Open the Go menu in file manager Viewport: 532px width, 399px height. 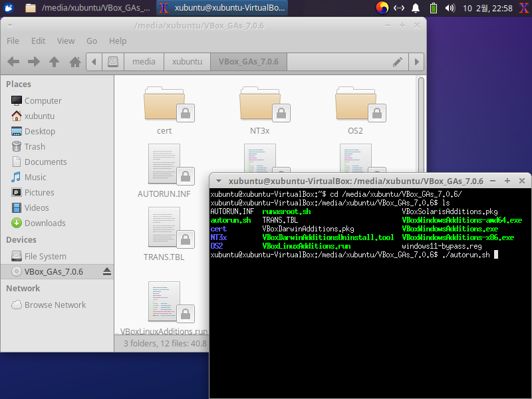click(92, 41)
